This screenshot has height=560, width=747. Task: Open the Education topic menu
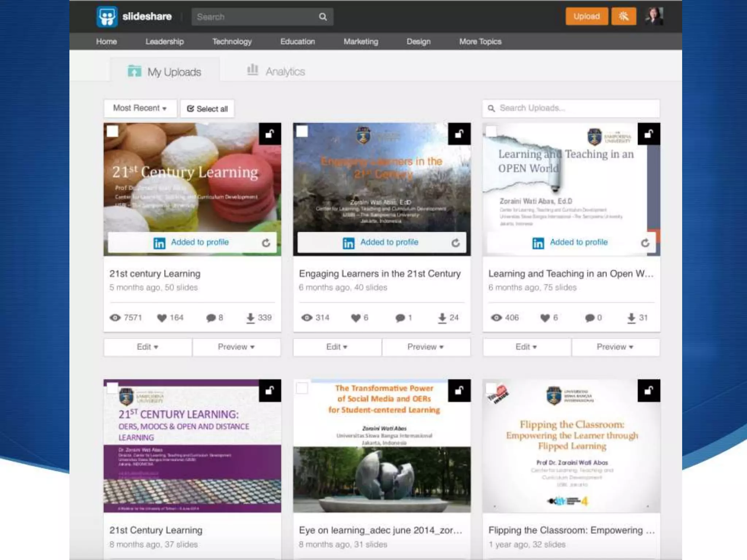coord(297,42)
